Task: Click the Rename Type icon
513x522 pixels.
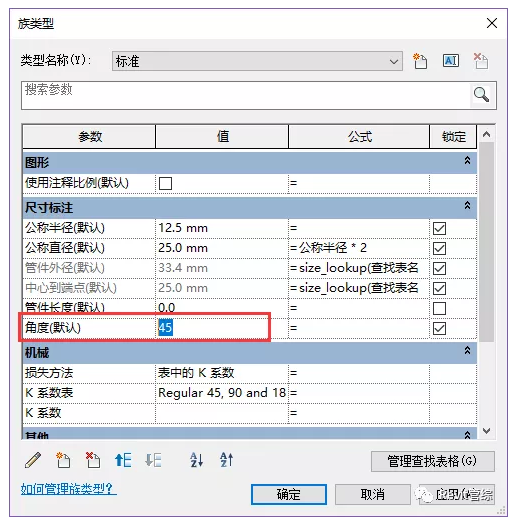Action: [451, 61]
